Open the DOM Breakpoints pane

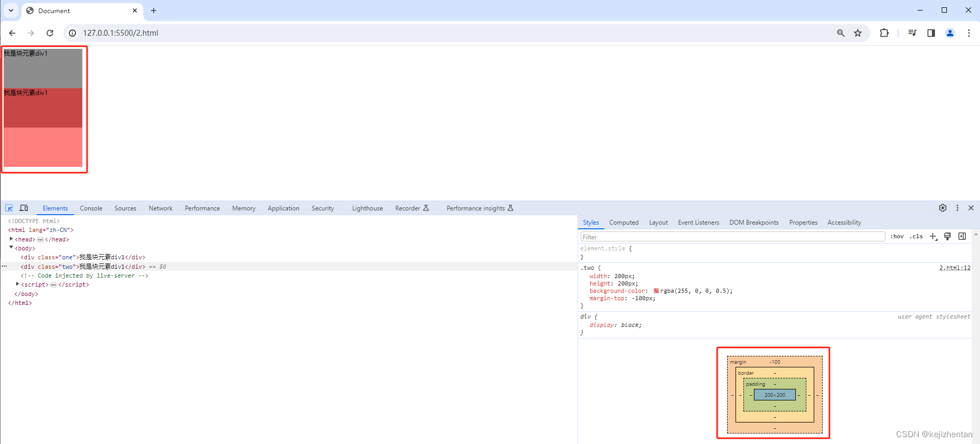[x=754, y=223]
